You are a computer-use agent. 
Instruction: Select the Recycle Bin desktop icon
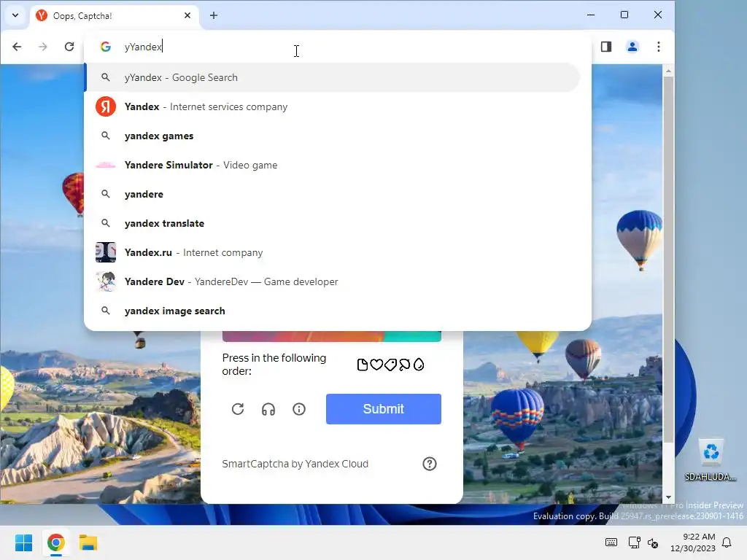pos(711,459)
